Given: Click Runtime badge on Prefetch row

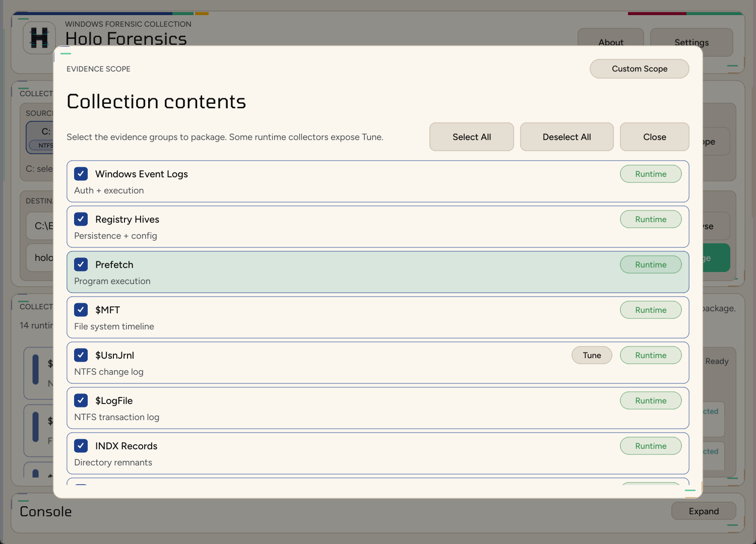Looking at the screenshot, I should pos(651,264).
